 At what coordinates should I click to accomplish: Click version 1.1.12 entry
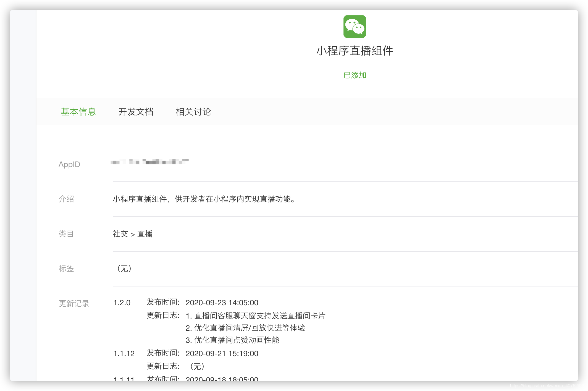(x=124, y=353)
